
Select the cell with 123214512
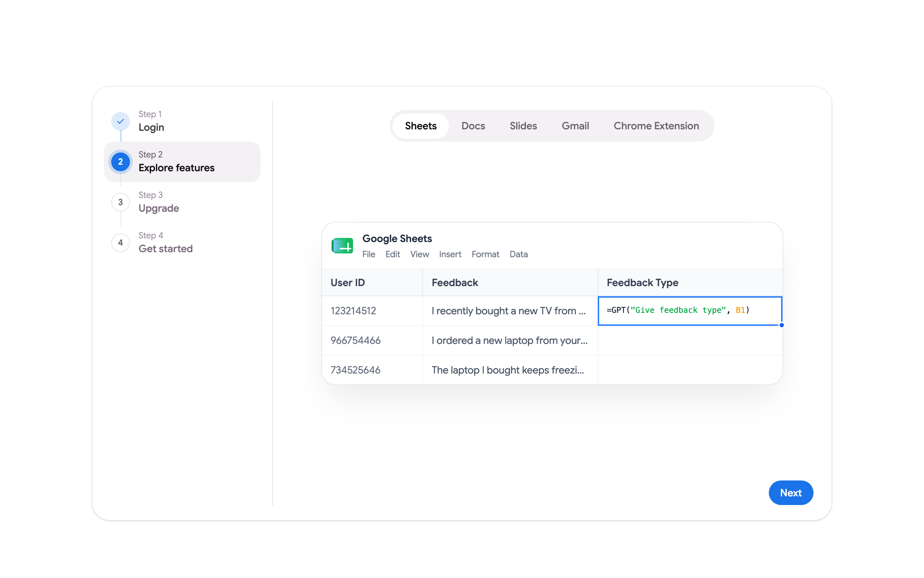[x=372, y=311]
